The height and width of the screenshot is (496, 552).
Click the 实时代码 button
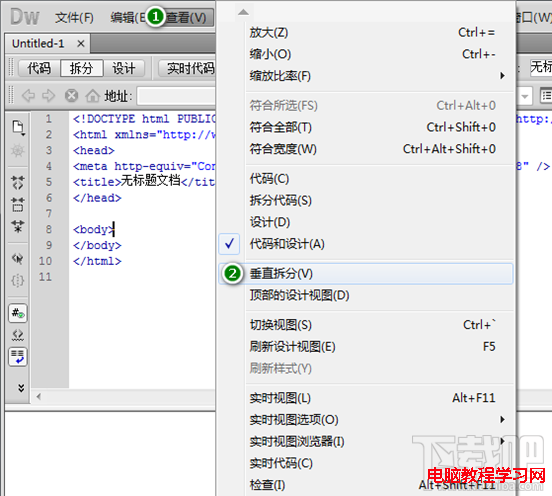tap(187, 68)
